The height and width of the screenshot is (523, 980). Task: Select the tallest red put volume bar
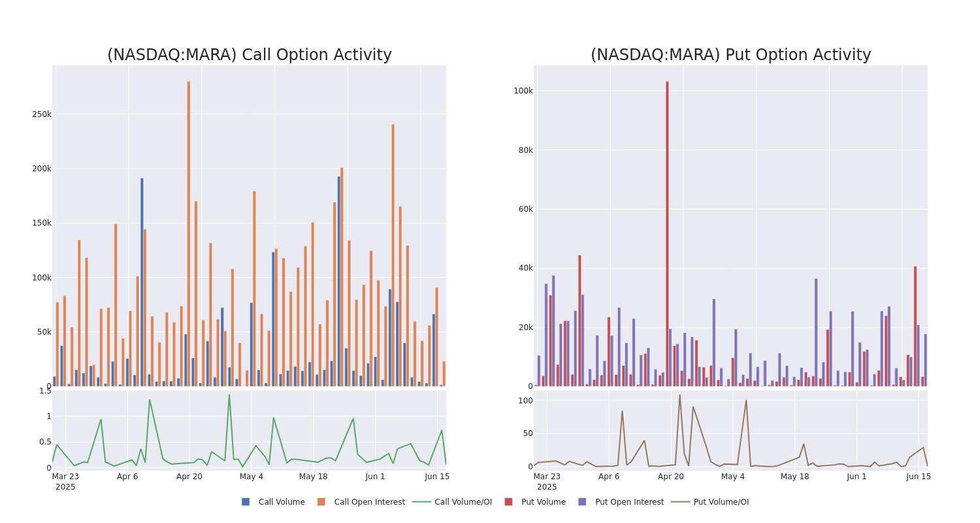[667, 234]
